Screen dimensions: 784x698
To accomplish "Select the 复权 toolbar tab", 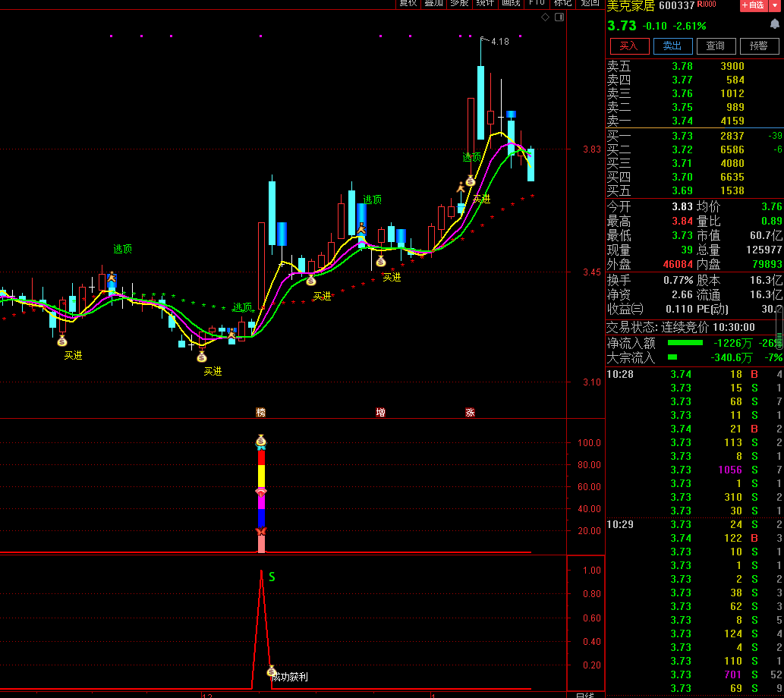I will [408, 4].
